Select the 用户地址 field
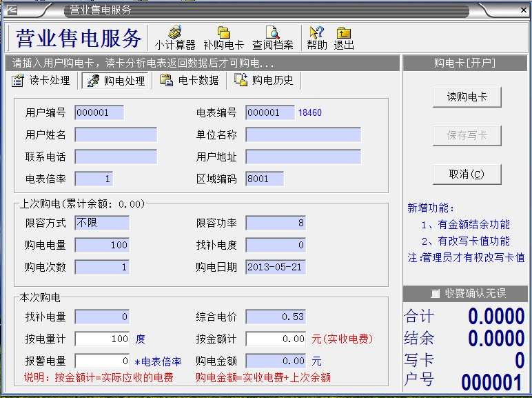The image size is (532, 398). 303,157
